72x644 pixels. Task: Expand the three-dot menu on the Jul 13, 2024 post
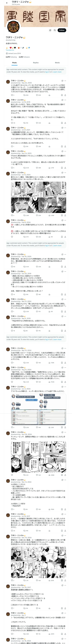65,172
